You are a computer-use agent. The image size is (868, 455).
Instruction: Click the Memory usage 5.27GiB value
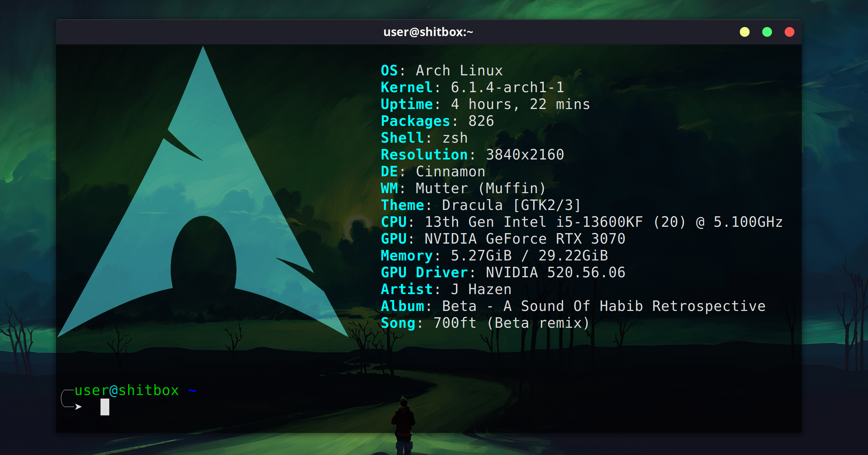point(481,256)
